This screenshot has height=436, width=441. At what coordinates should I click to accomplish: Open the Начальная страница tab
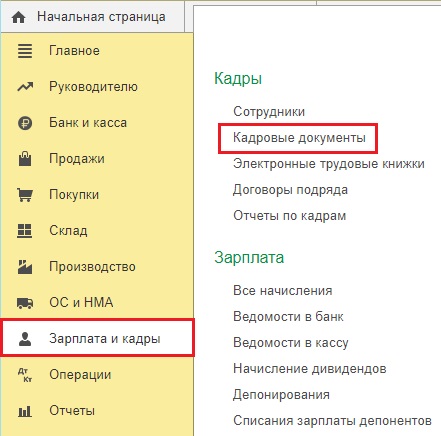click(92, 17)
